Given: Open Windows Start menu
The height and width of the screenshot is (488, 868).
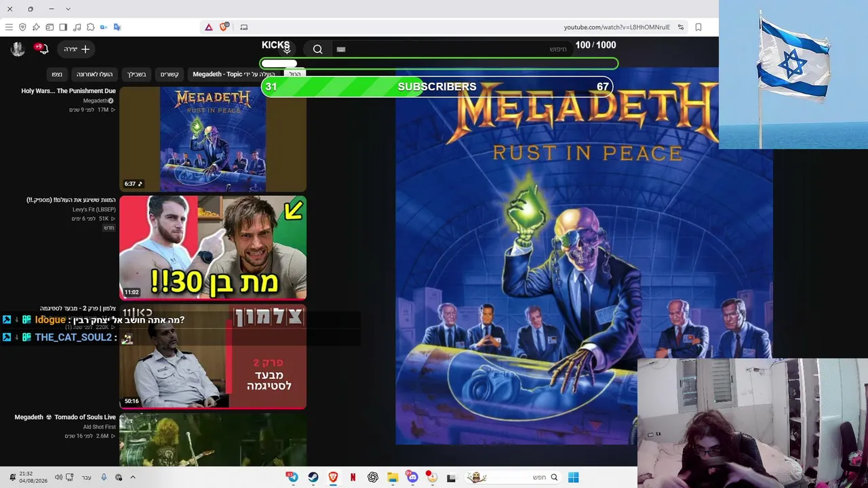Looking at the screenshot, I should click(x=573, y=477).
